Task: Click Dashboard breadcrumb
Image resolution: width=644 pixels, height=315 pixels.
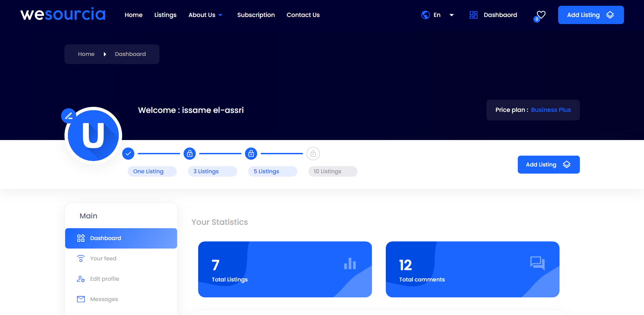Action: [x=130, y=54]
